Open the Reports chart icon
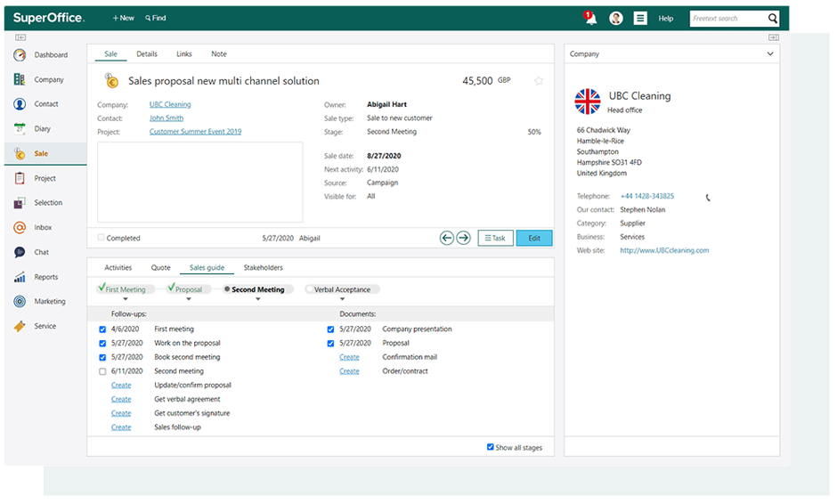This screenshot has height=504, width=837. point(20,277)
